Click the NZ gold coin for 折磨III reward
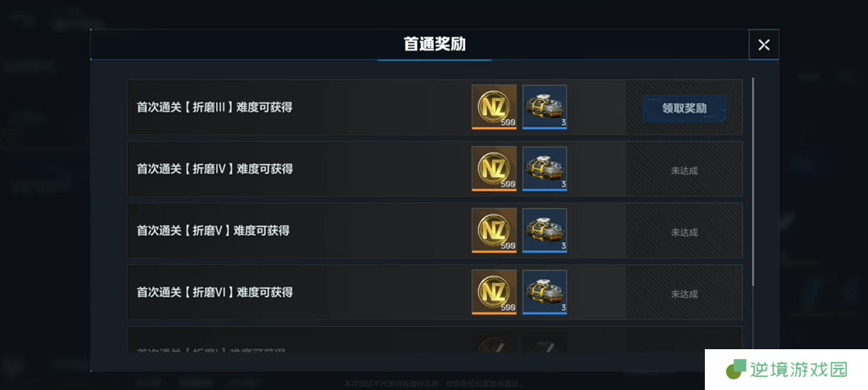The width and height of the screenshot is (868, 390). click(494, 107)
